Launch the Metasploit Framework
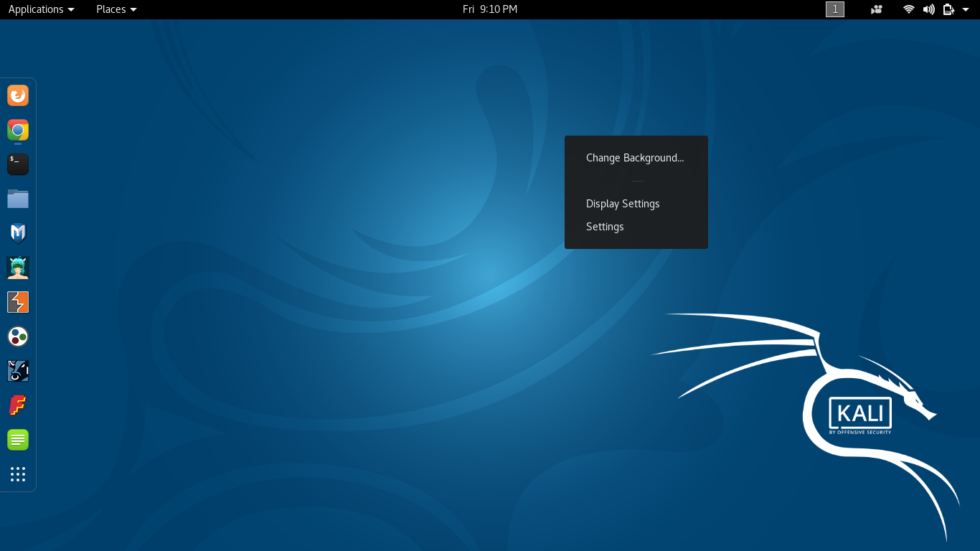Image resolution: width=980 pixels, height=551 pixels. 17,232
